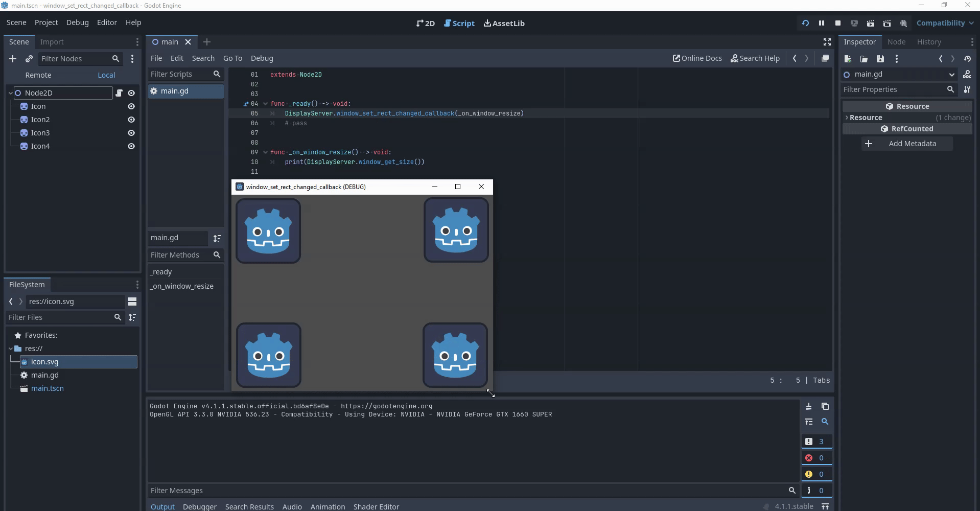Image resolution: width=980 pixels, height=511 pixels.
Task: Stop the running project
Action: 838,23
